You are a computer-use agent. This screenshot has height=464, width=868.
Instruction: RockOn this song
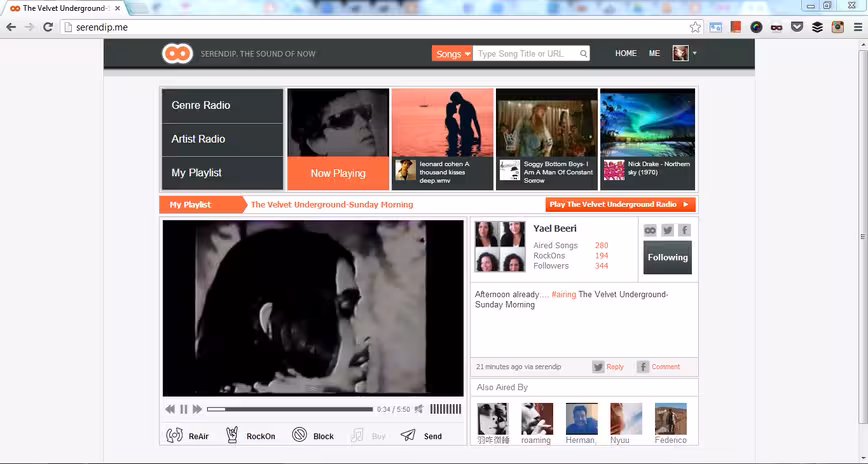250,436
